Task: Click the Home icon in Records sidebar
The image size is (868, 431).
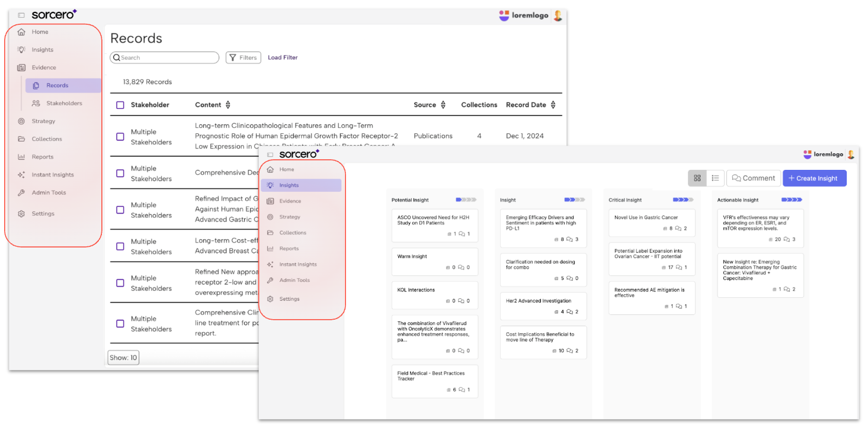Action: tap(21, 32)
